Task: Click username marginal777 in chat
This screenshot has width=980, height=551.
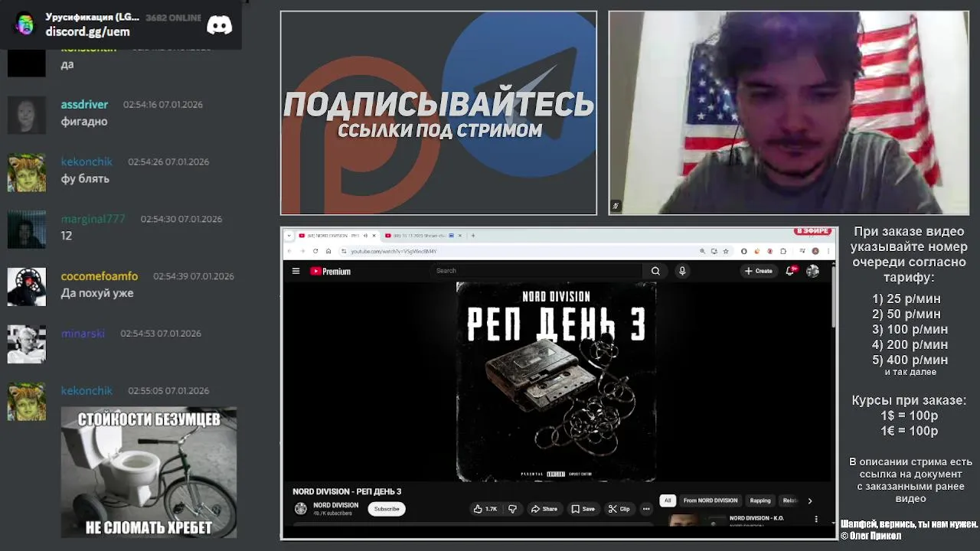Action: tap(93, 219)
